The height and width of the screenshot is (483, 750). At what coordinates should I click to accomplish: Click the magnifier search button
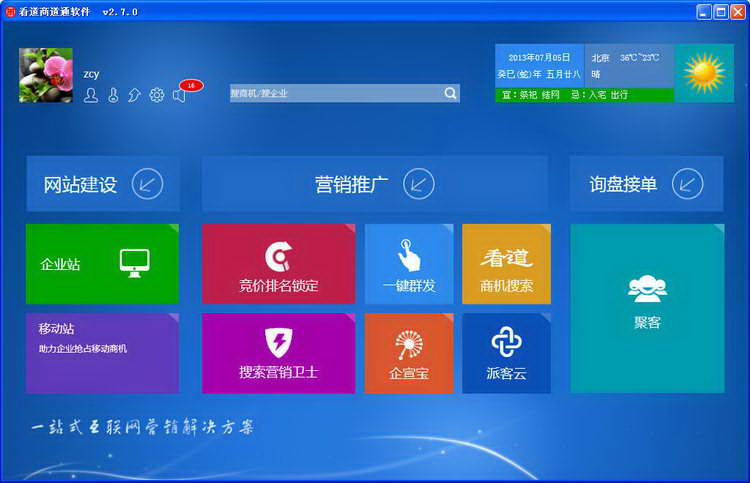pos(451,93)
